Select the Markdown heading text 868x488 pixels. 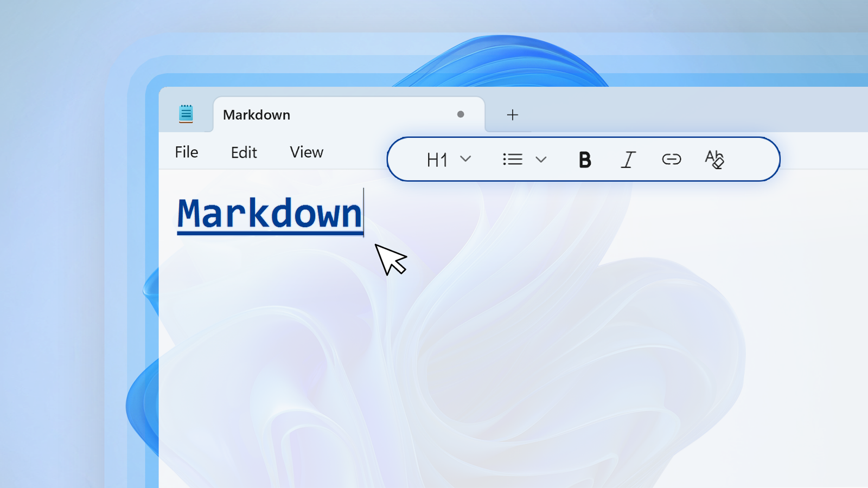click(268, 214)
